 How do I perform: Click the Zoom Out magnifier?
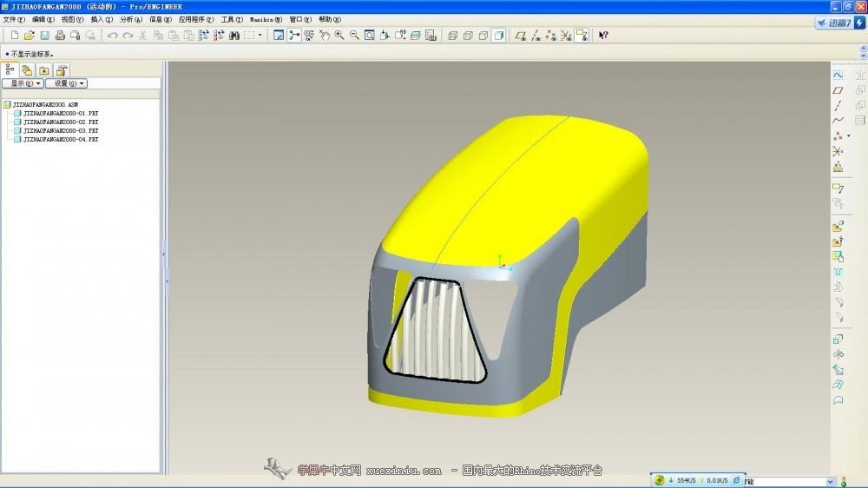354,36
